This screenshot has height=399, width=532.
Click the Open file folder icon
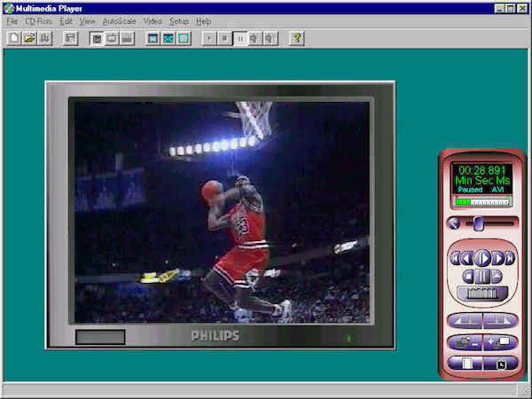[x=29, y=38]
